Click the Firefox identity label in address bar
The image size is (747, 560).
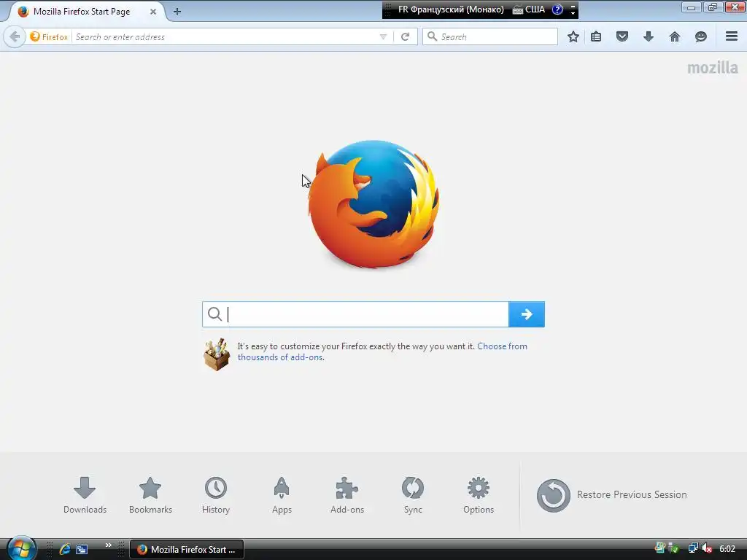tap(49, 36)
